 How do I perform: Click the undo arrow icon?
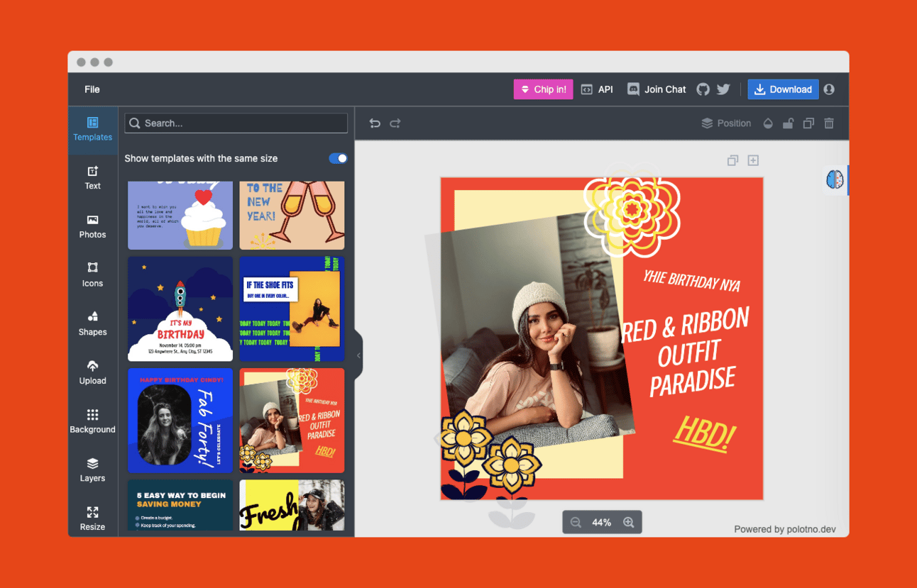coord(375,123)
